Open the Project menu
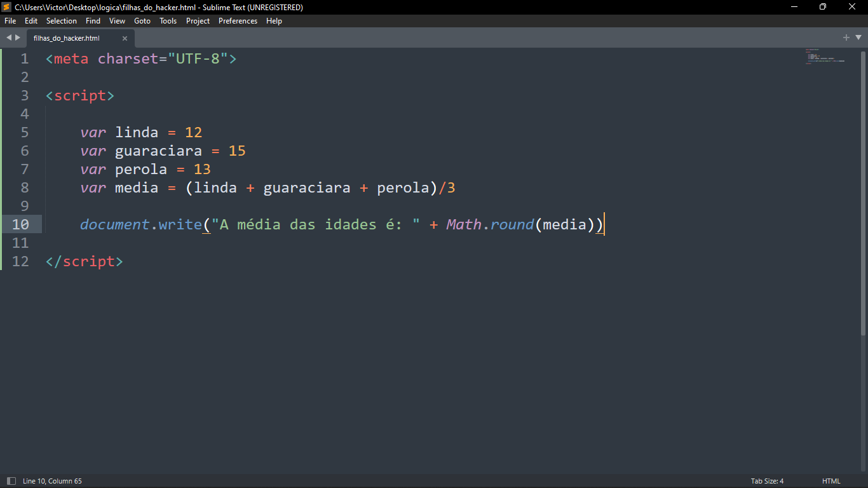The image size is (868, 488). pos(198,21)
